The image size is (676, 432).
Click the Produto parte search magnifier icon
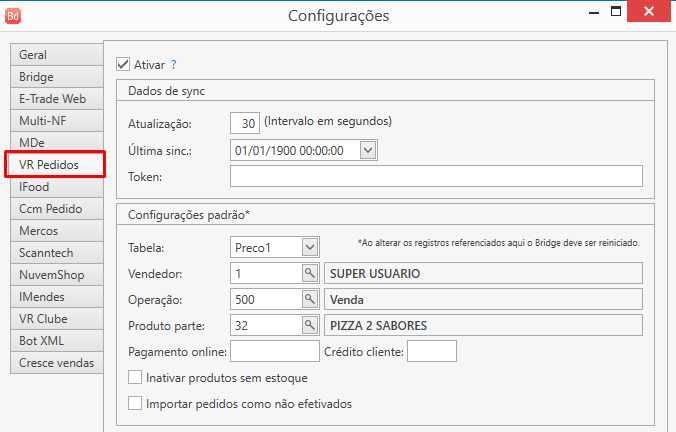(x=310, y=325)
